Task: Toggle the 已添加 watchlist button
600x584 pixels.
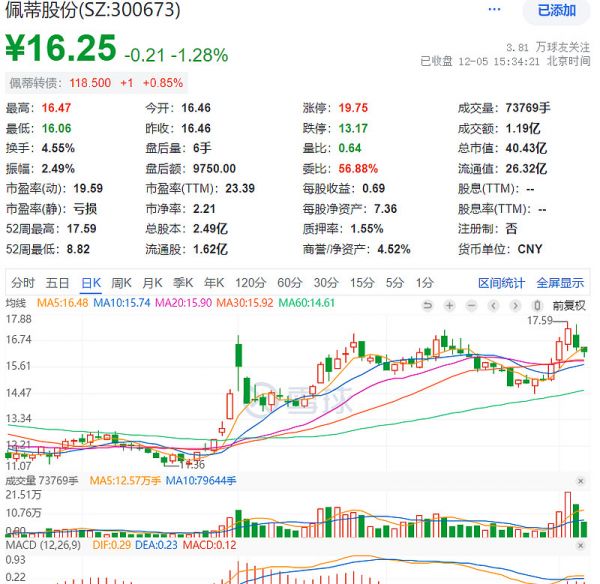Action: point(557,11)
